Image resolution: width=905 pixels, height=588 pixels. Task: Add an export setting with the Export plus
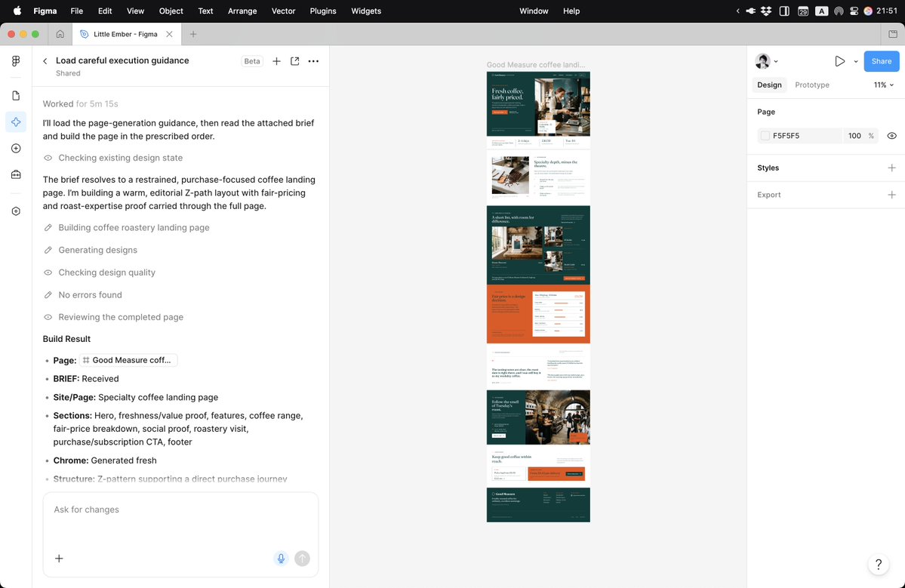(891, 195)
